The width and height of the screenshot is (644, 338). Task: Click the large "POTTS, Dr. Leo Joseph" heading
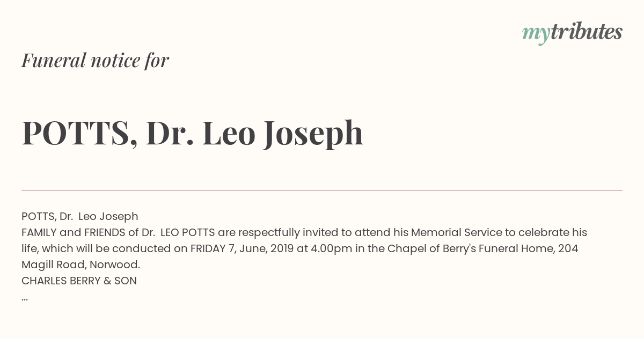pyautogui.click(x=193, y=133)
